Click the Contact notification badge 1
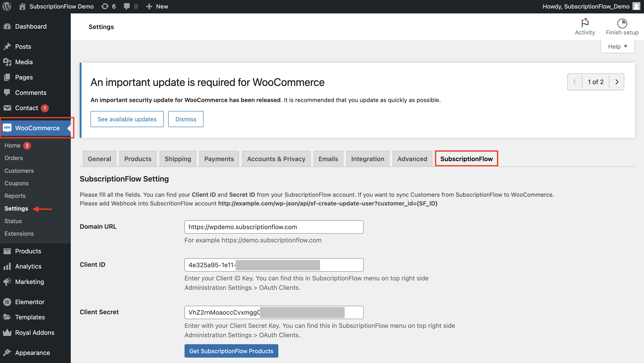The width and height of the screenshot is (644, 363). tap(45, 108)
